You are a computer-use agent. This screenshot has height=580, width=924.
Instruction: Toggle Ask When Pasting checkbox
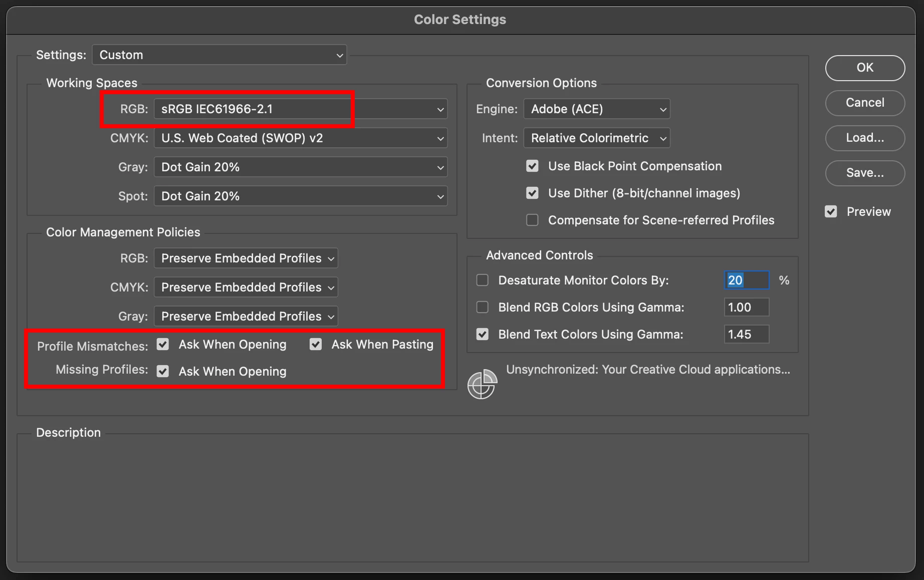(316, 344)
